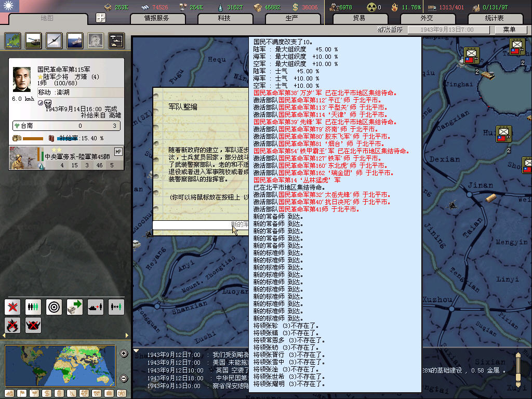Image resolution: width=532 pixels, height=399 pixels.
Task: Expand the message log arrow
Action: click(x=137, y=350)
